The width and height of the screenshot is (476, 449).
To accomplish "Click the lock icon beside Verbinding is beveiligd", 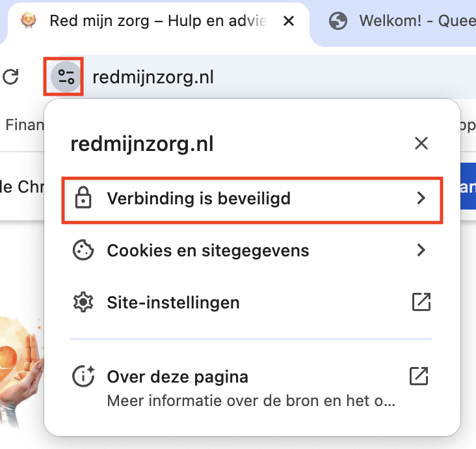I will [83, 198].
